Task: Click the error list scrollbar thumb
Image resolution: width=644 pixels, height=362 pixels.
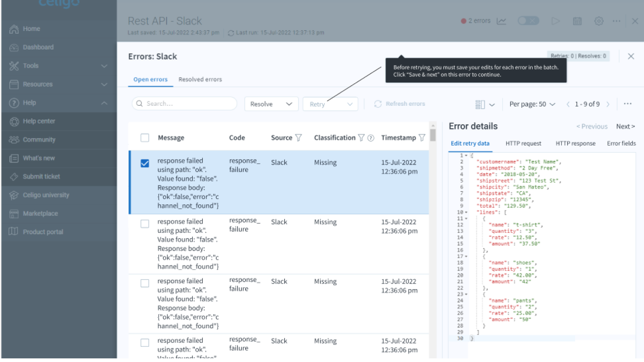Action: tap(433, 135)
